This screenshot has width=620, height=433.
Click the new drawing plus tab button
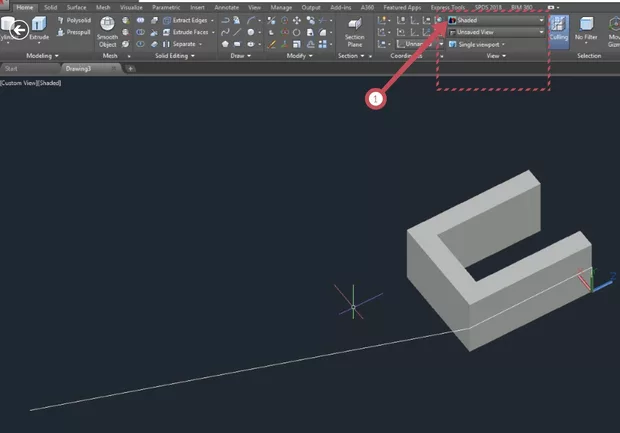[131, 68]
